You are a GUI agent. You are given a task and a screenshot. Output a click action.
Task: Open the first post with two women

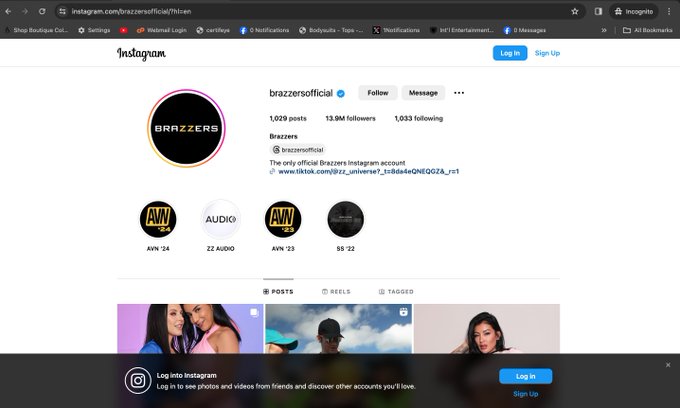[190, 328]
